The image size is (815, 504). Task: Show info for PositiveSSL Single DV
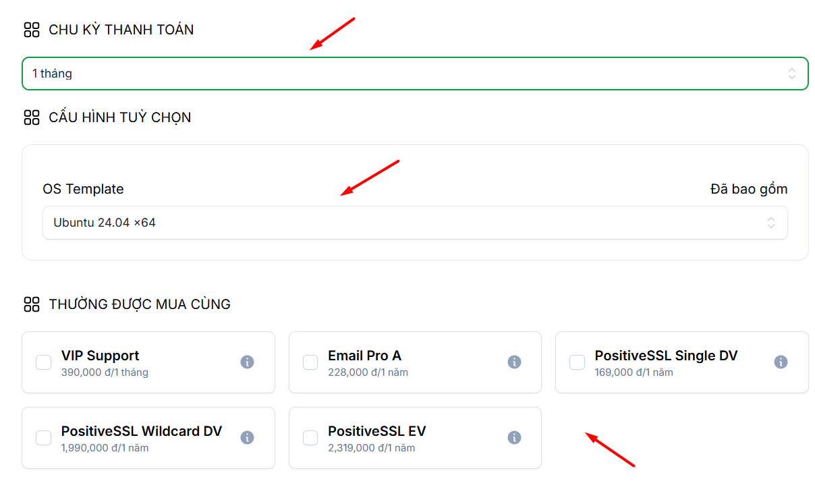[x=781, y=362]
